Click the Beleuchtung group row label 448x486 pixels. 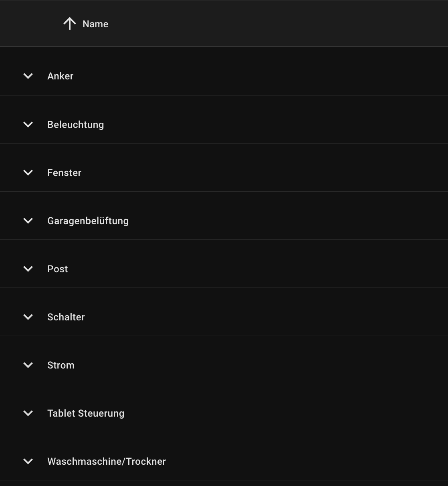coord(75,125)
